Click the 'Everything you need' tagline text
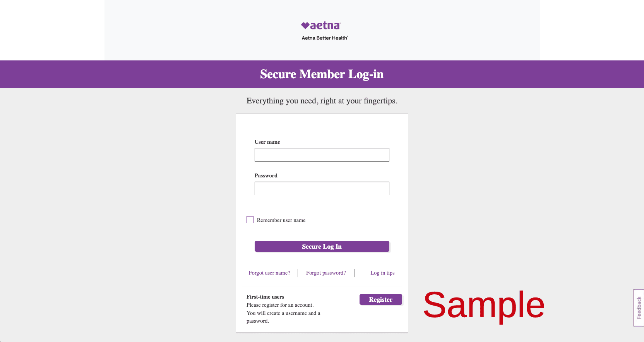The width and height of the screenshot is (644, 342). point(322,101)
